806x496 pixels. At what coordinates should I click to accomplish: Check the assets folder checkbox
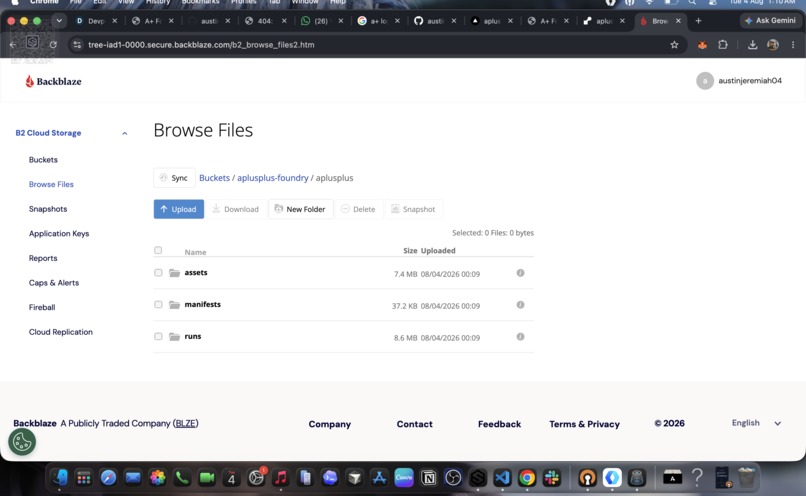point(158,273)
